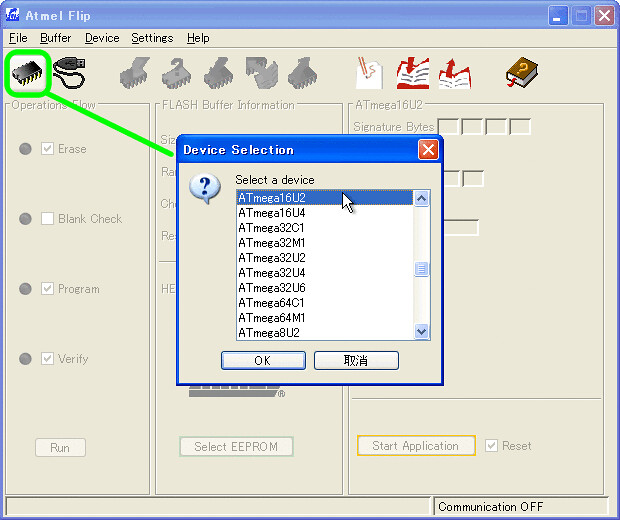Click the USB cable communication icon
This screenshot has height=520, width=620.
(70, 72)
